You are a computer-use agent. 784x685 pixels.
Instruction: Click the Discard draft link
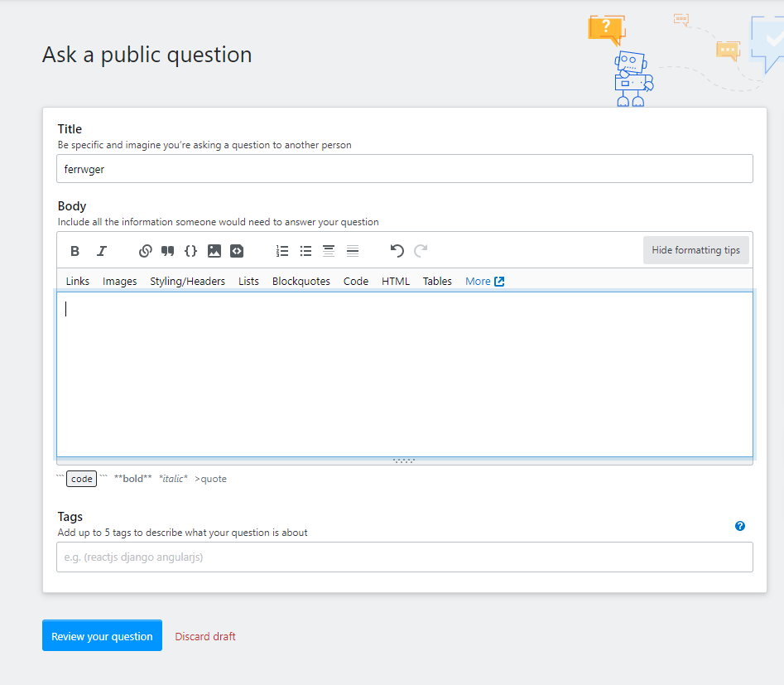[x=205, y=636]
